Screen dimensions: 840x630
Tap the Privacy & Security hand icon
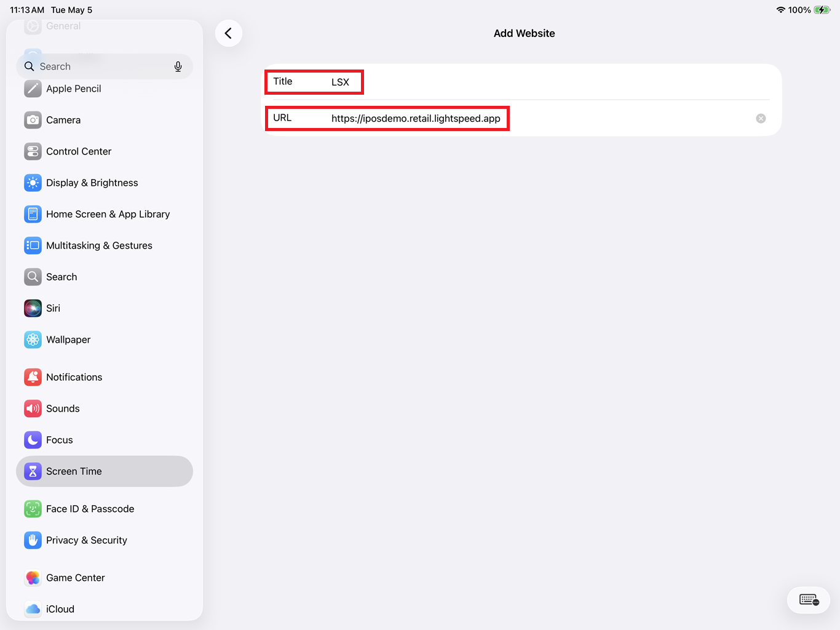[x=33, y=540]
